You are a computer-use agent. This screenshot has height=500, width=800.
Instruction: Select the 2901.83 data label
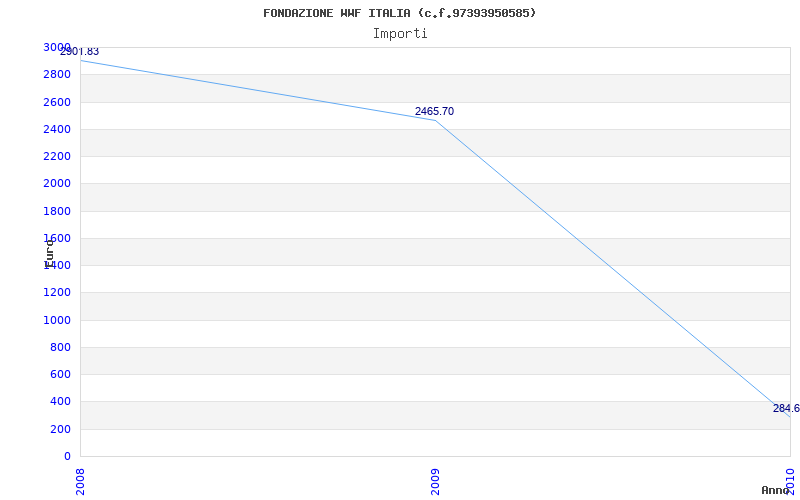click(x=79, y=52)
